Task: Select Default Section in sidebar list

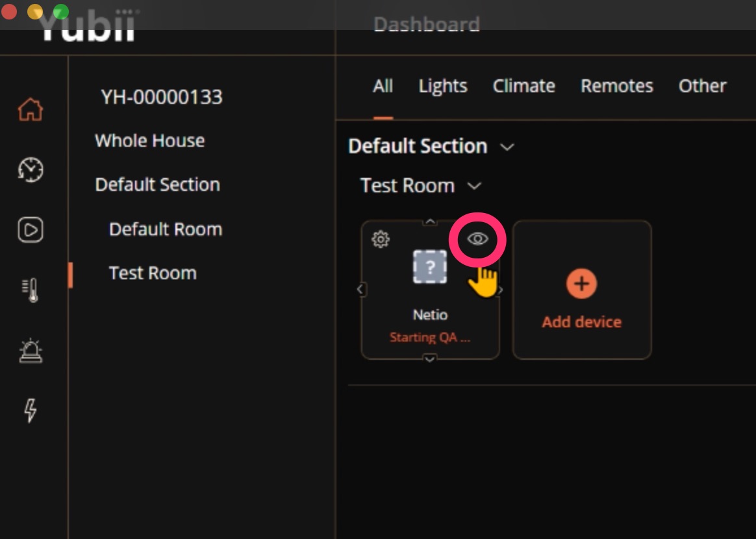Action: coord(158,184)
